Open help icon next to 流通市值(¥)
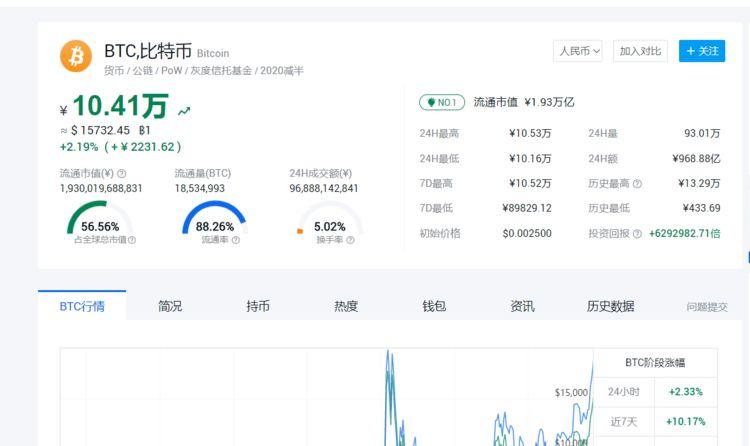Viewport: 750px width, 446px height. (121, 174)
